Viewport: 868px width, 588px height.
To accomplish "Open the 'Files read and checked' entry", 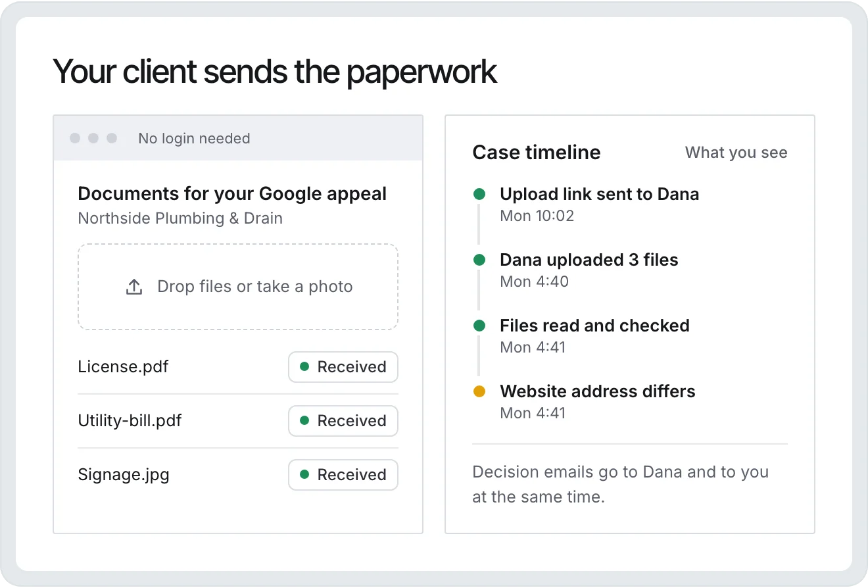I will [x=594, y=326].
